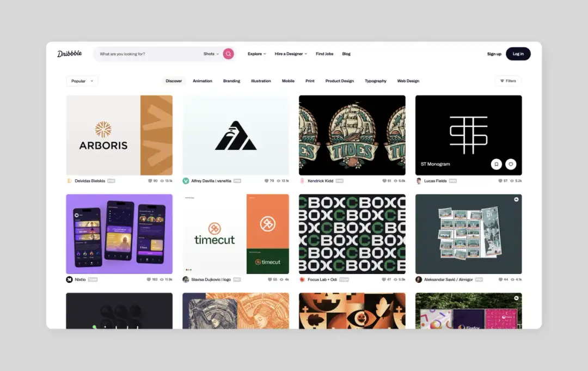This screenshot has height=371, width=588.
Task: Switch to the Animation category tab
Action: [x=202, y=80]
